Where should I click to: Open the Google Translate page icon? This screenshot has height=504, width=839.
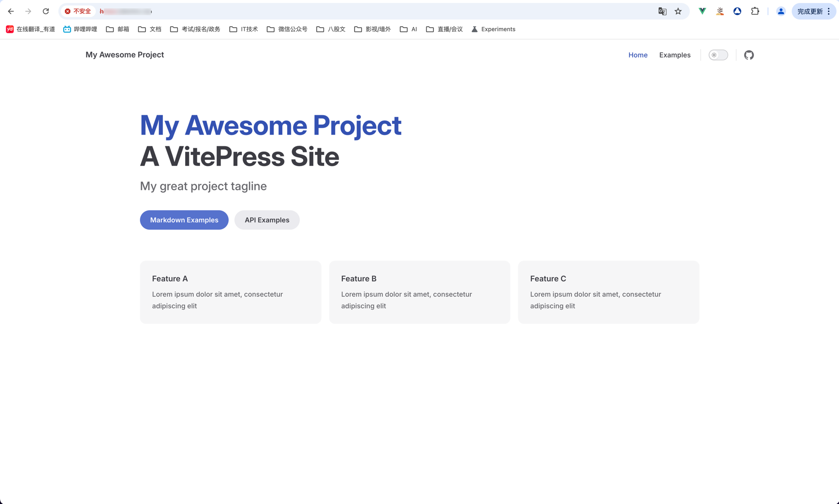tap(662, 11)
